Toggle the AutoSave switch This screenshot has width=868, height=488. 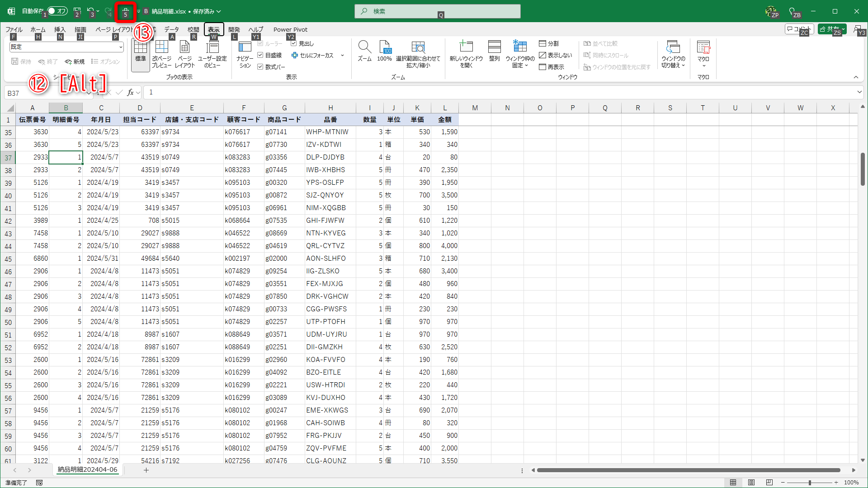coord(57,11)
